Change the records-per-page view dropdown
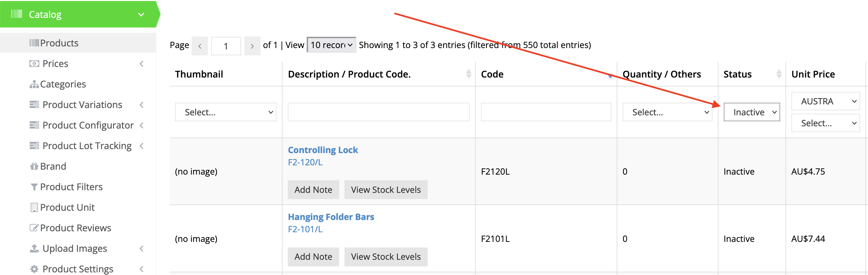 pyautogui.click(x=331, y=45)
